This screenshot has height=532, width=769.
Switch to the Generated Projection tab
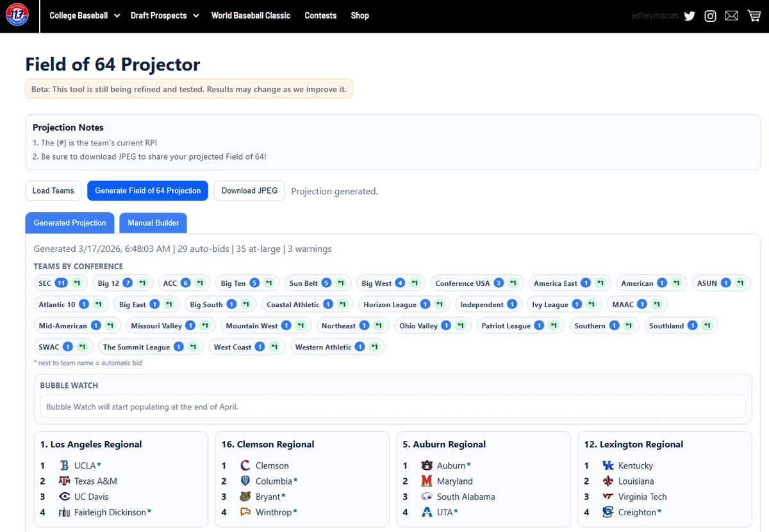(x=70, y=222)
